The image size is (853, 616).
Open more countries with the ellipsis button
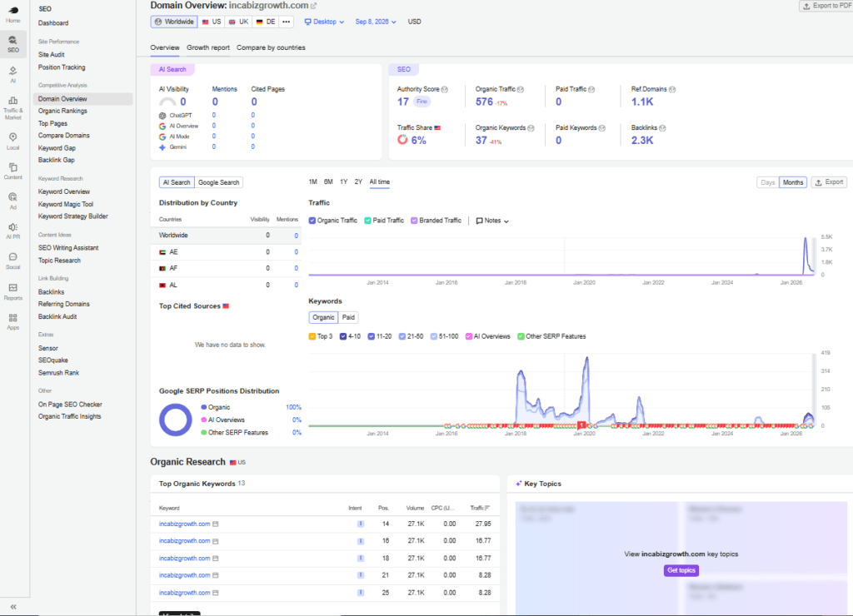pyautogui.click(x=287, y=22)
